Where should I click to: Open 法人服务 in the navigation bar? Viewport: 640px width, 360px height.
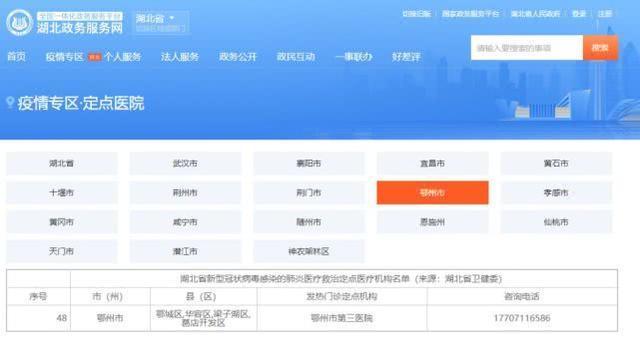[x=180, y=57]
